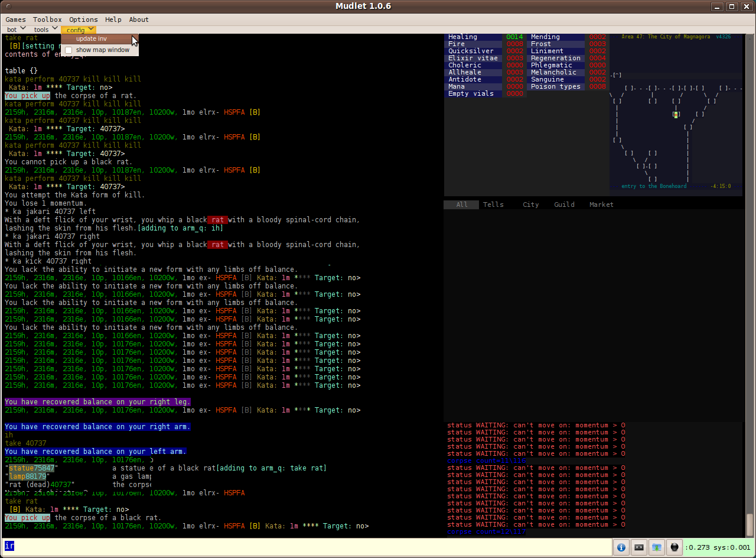Click the Quicksilver vial row

[x=485, y=51]
